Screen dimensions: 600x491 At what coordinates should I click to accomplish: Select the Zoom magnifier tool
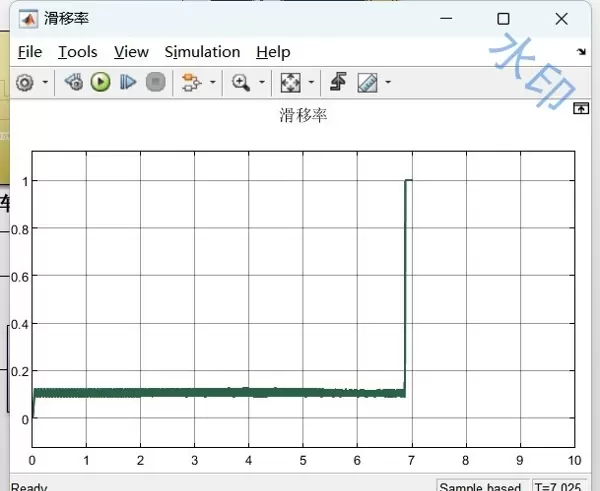pyautogui.click(x=241, y=83)
